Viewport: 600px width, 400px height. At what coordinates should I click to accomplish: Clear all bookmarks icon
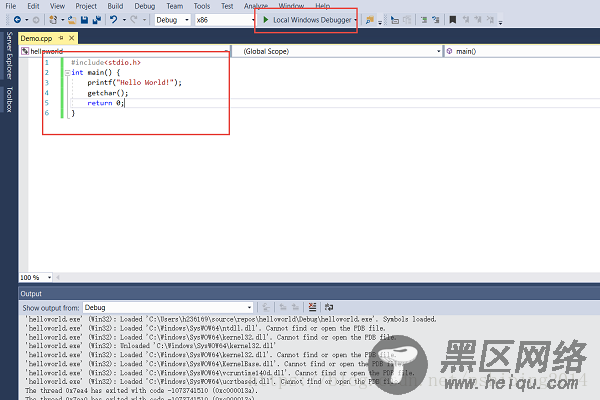[x=490, y=20]
